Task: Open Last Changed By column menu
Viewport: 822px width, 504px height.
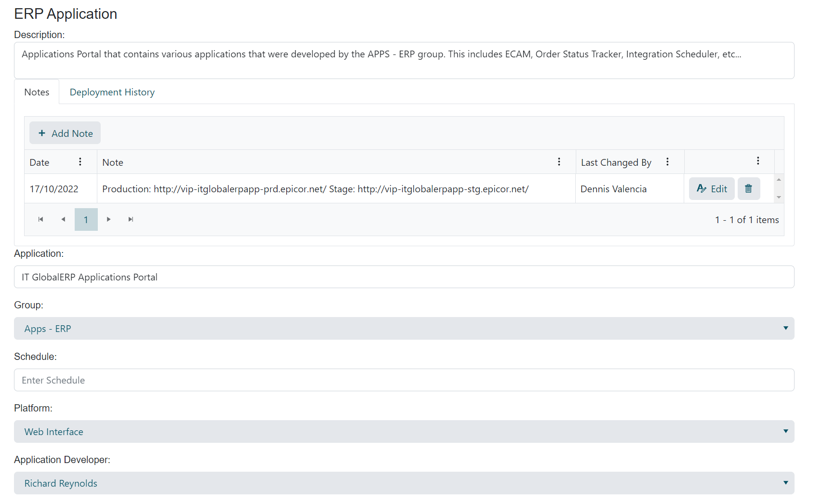Action: pyautogui.click(x=667, y=162)
